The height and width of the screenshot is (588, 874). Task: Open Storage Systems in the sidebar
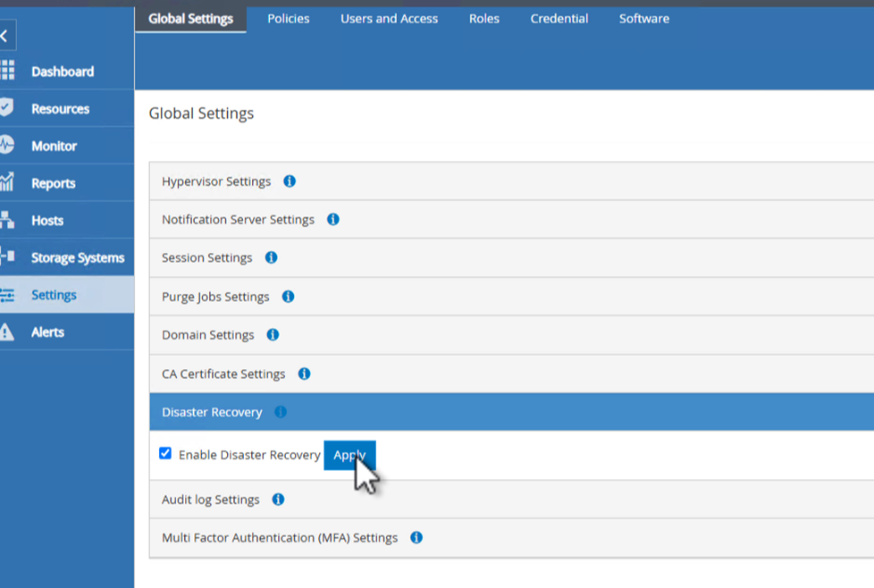pyautogui.click(x=77, y=257)
